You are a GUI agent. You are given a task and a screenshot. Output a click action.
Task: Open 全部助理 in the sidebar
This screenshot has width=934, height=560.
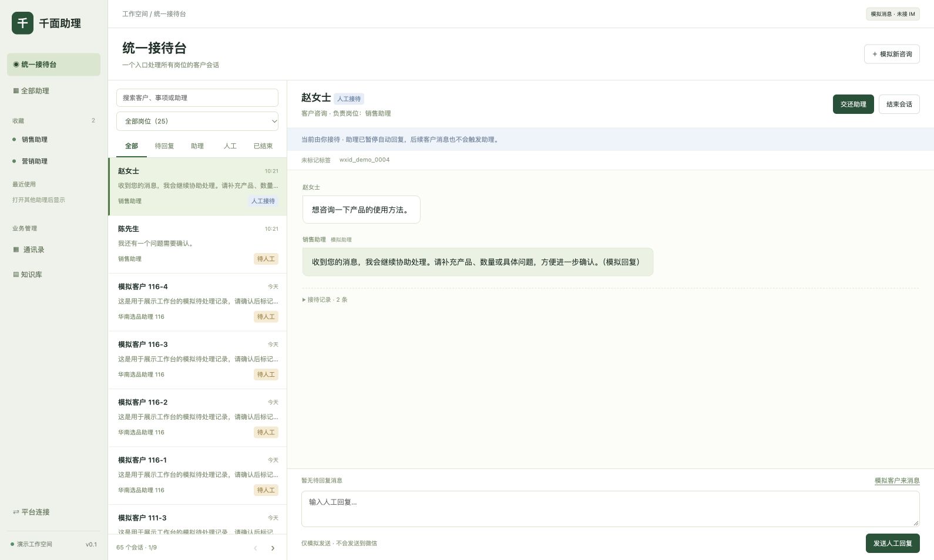pyautogui.click(x=53, y=91)
